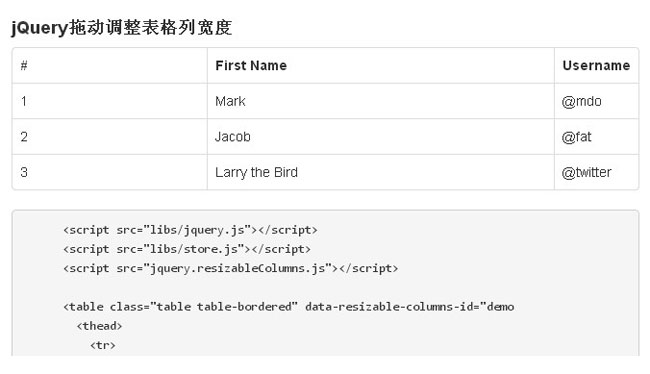Click row number 1 cell
Viewport: 650px width, 374px height.
[x=110, y=101]
